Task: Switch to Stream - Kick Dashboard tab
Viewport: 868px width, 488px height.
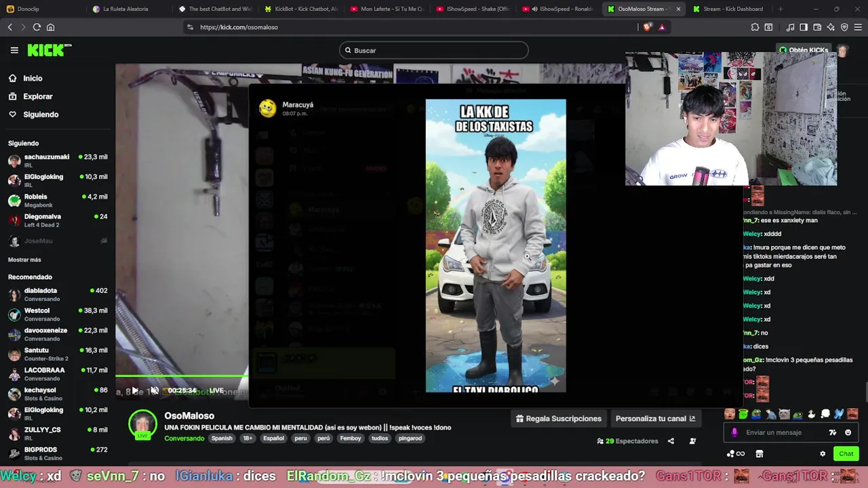Action: pyautogui.click(x=729, y=9)
